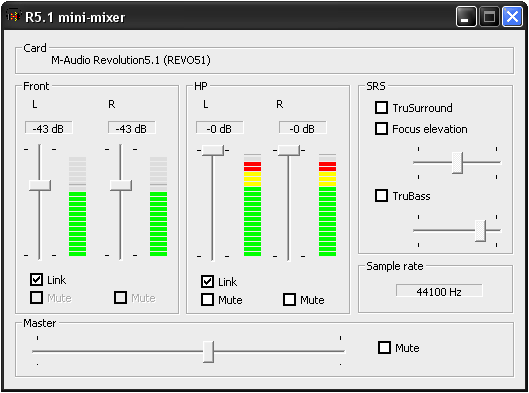Click the R5.1 mini-mixer title bar icon
The width and height of the screenshot is (529, 393).
[x=13, y=16]
